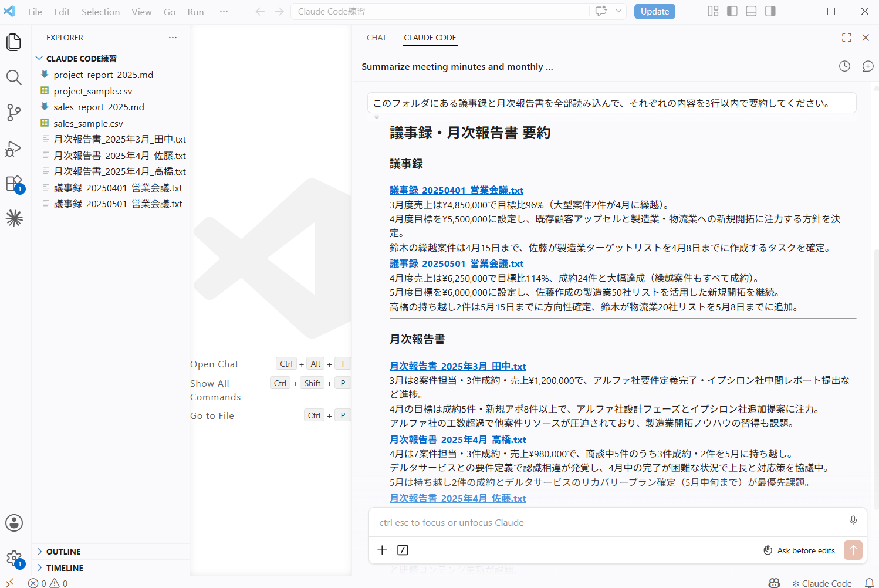Open link 月次報告書_2025年3月_田中.txt in chat
The image size is (879, 588).
(458, 366)
